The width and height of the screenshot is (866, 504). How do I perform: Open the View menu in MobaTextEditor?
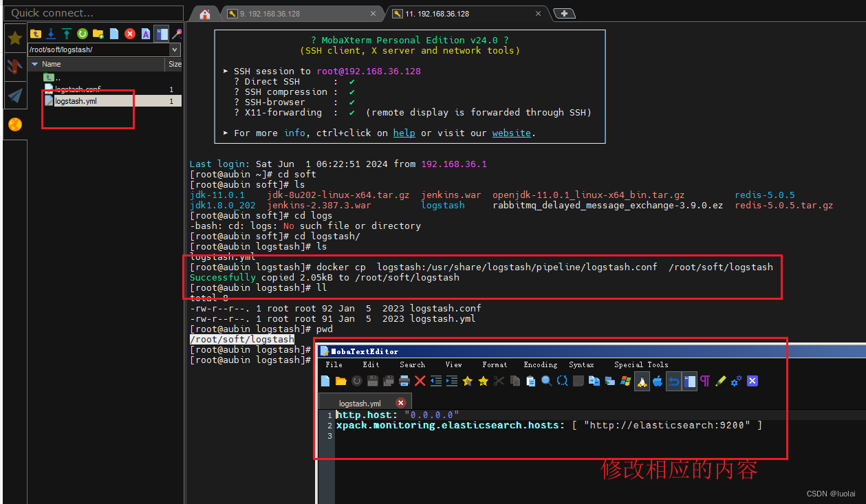pyautogui.click(x=453, y=364)
